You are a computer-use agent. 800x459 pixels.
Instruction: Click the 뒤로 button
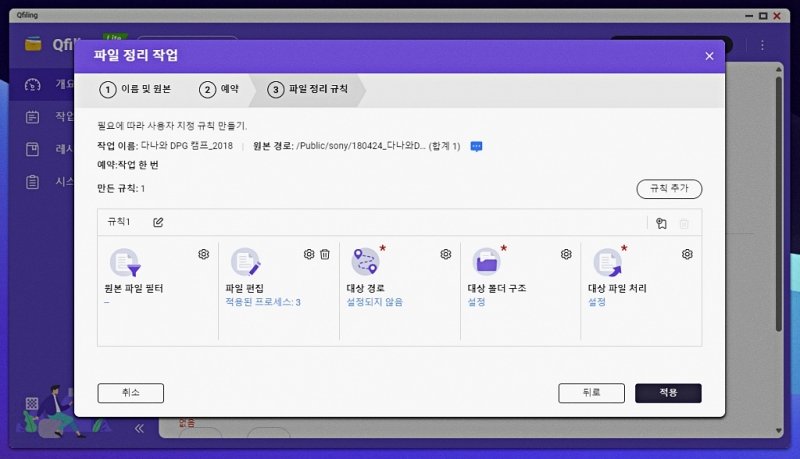[591, 393]
